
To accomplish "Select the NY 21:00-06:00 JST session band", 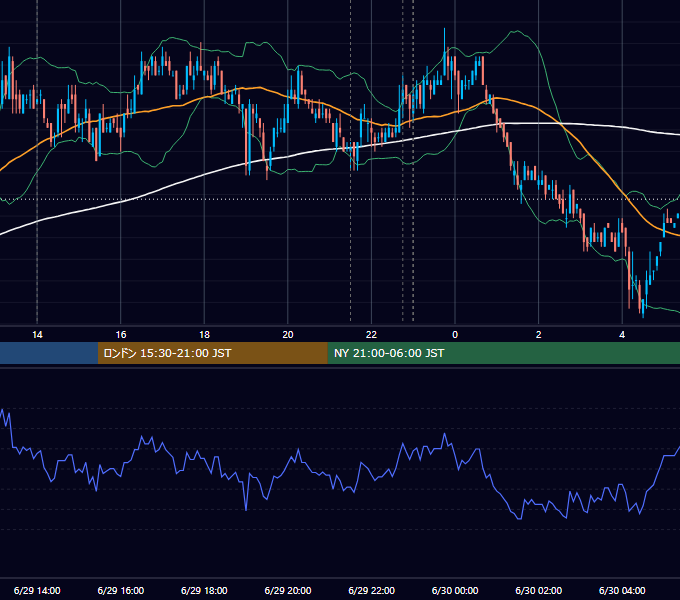I will pos(503,353).
